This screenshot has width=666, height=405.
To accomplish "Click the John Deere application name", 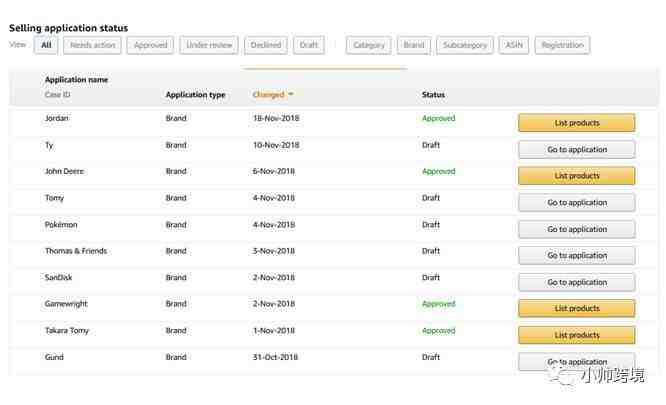I will point(64,172).
